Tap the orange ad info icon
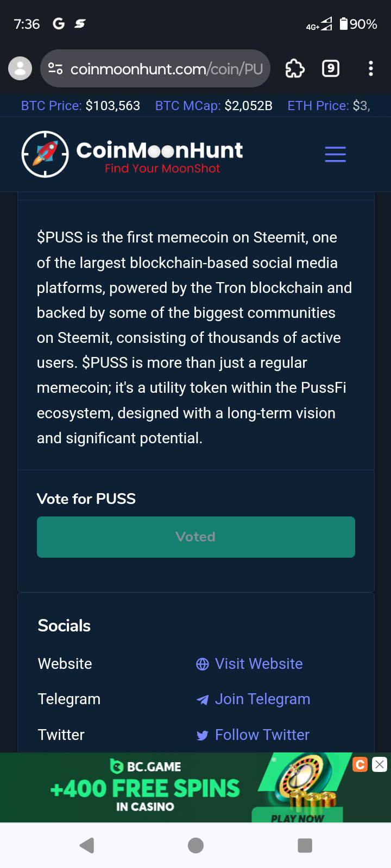The height and width of the screenshot is (868, 391). [x=360, y=764]
